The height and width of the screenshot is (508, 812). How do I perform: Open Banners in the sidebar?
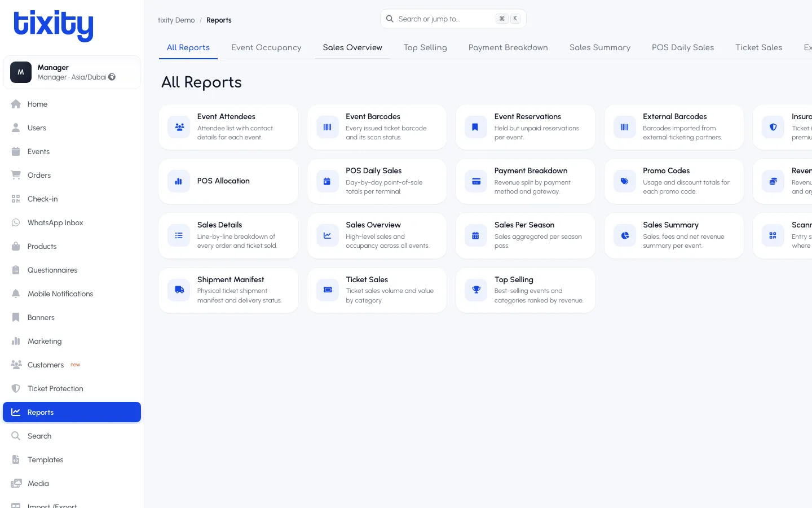pyautogui.click(x=72, y=317)
